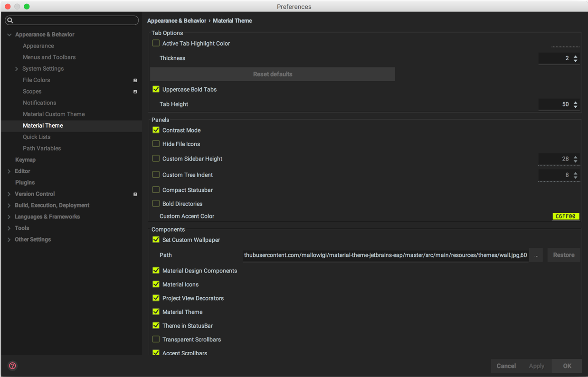Disable Material Icons checkbox
This screenshot has width=588, height=377.
156,284
